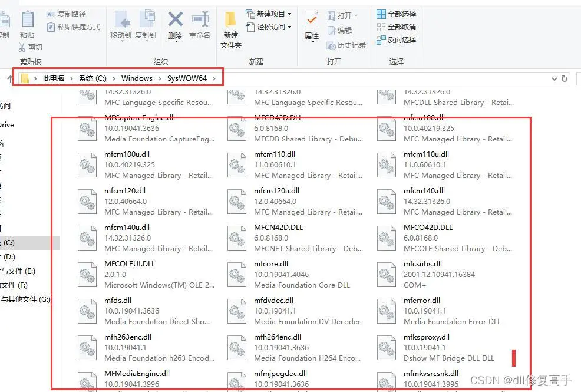Viewport: 581px width, 392px height.
Task: Click 反向选择 to invert selection
Action: (x=397, y=40)
